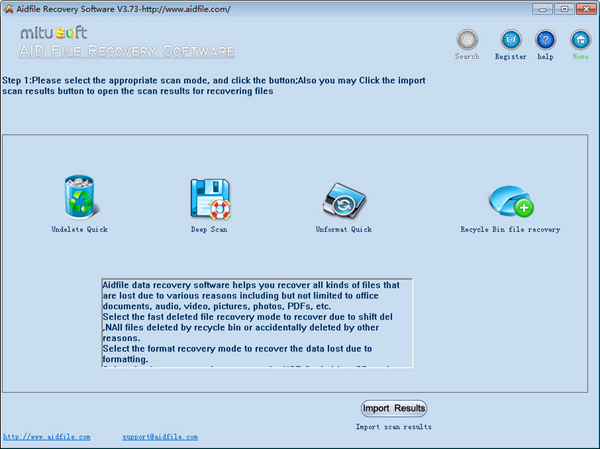Screen dimensions: 600x449
Task: Click inside the Aidfile description text box
Action: 257,323
